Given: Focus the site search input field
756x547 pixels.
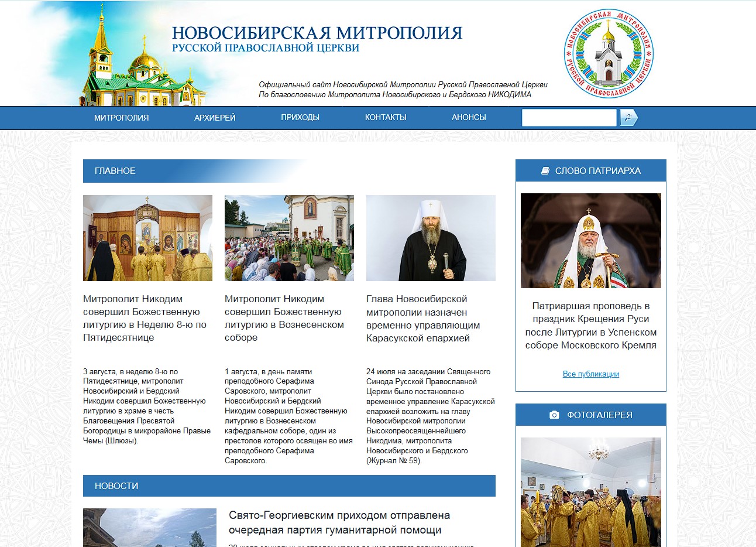Looking at the screenshot, I should point(569,118).
